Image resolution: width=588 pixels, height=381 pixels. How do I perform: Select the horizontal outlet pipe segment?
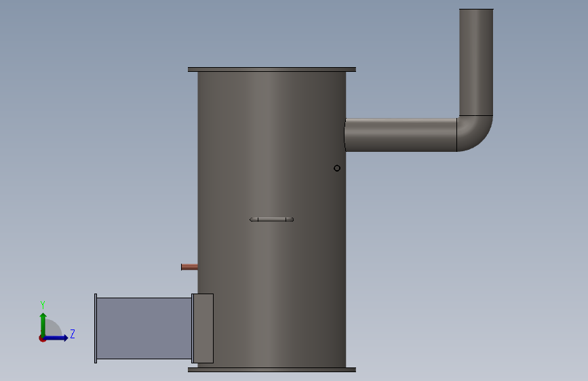coord(401,135)
